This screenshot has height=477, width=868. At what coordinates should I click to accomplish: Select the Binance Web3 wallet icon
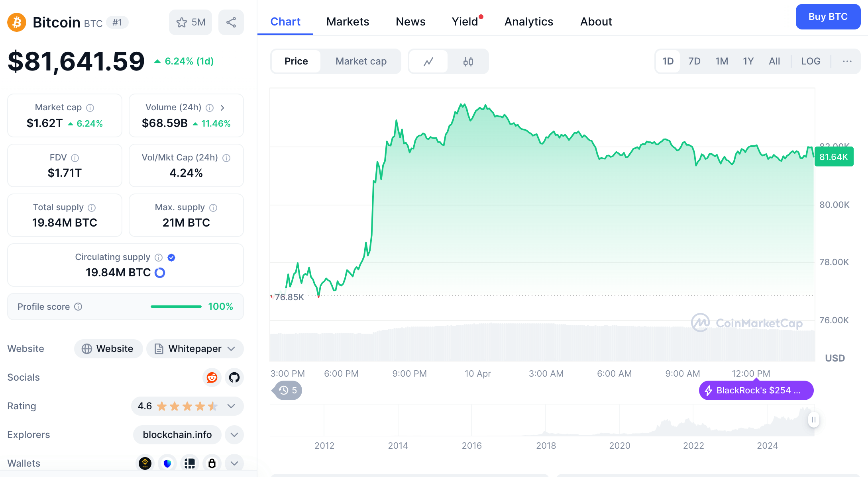145,463
